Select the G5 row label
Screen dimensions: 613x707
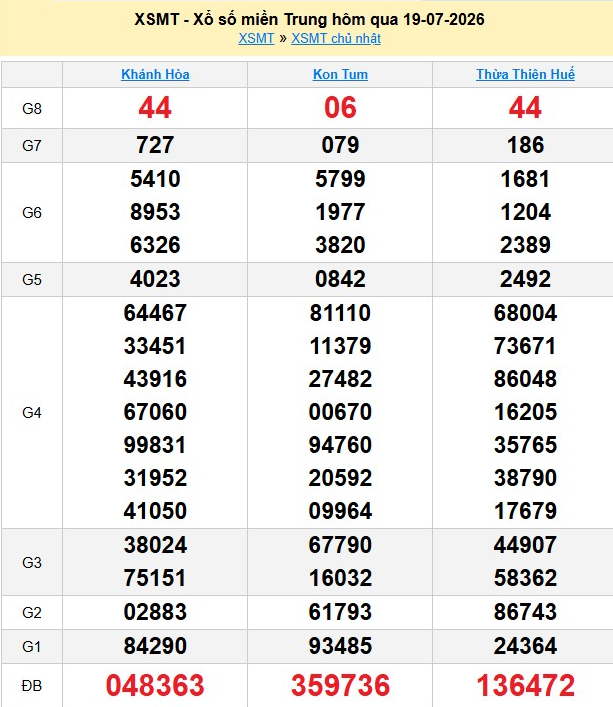[x=32, y=280]
